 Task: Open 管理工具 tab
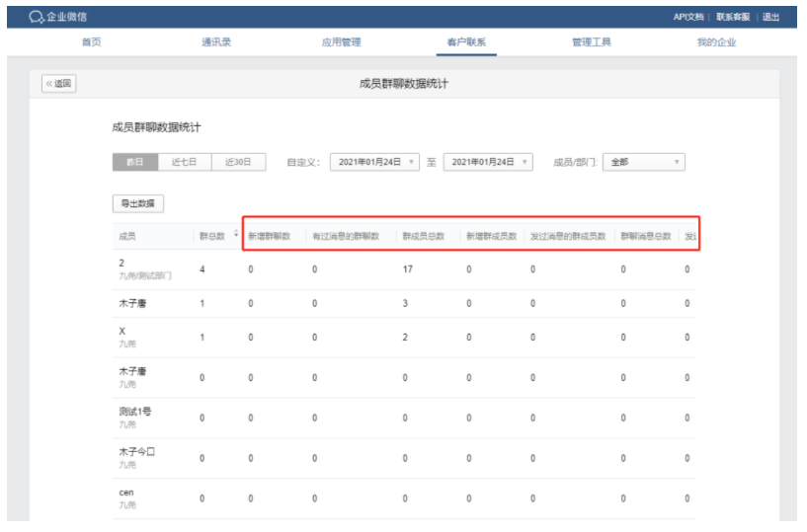[x=592, y=42]
